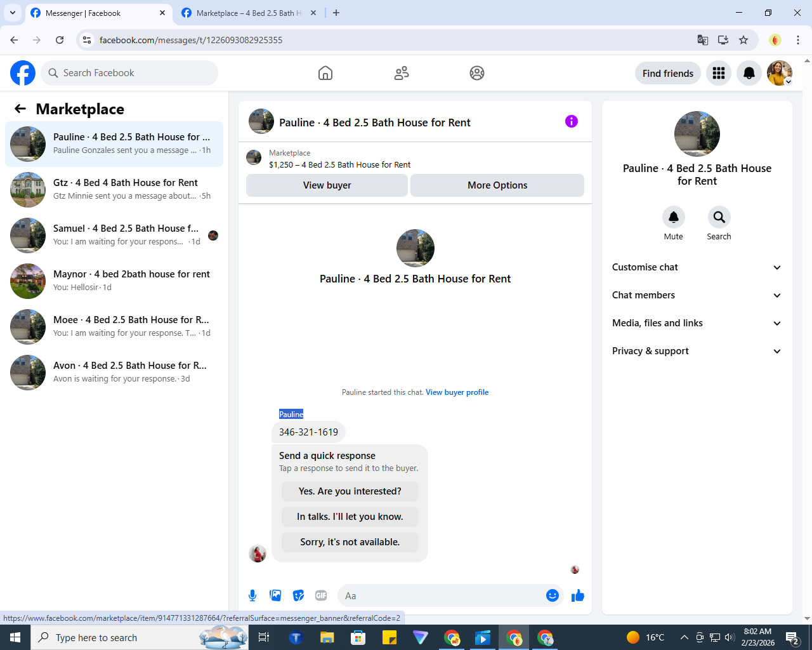
Task: Attach a photo with the image icon
Action: [x=275, y=595]
